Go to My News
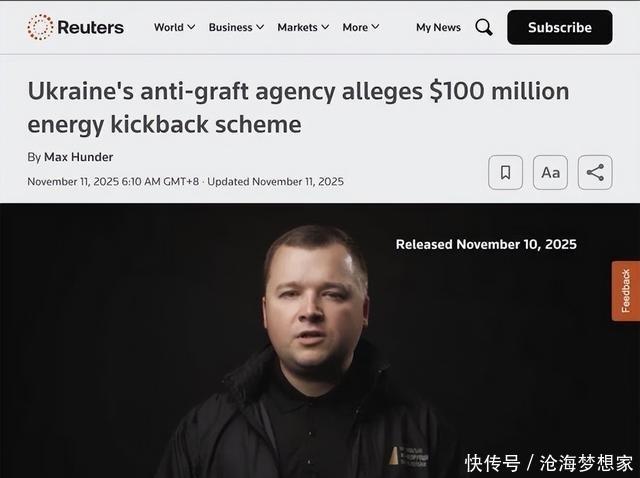 tap(438, 27)
